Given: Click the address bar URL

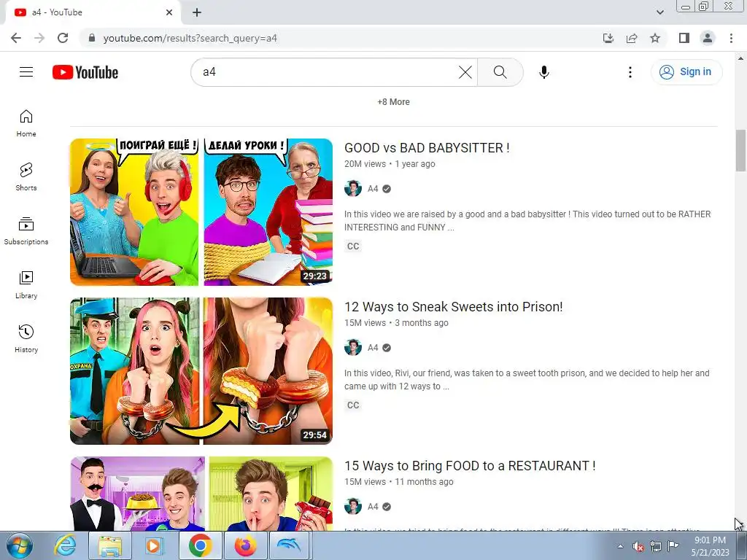Looking at the screenshot, I should [x=190, y=38].
